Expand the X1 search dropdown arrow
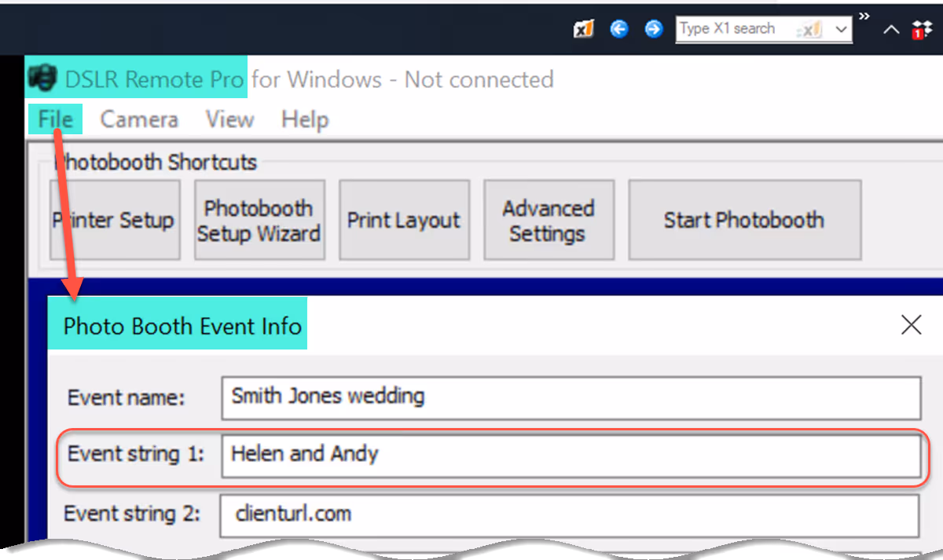The width and height of the screenshot is (943, 560). (x=842, y=29)
